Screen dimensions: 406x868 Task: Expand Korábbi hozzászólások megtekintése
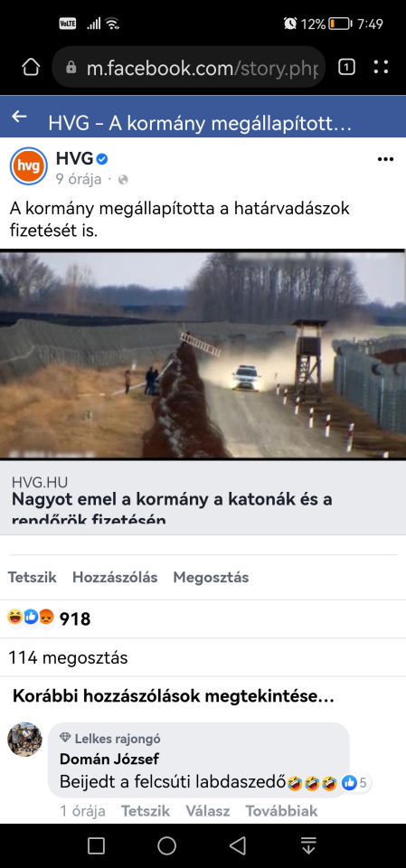click(x=174, y=696)
